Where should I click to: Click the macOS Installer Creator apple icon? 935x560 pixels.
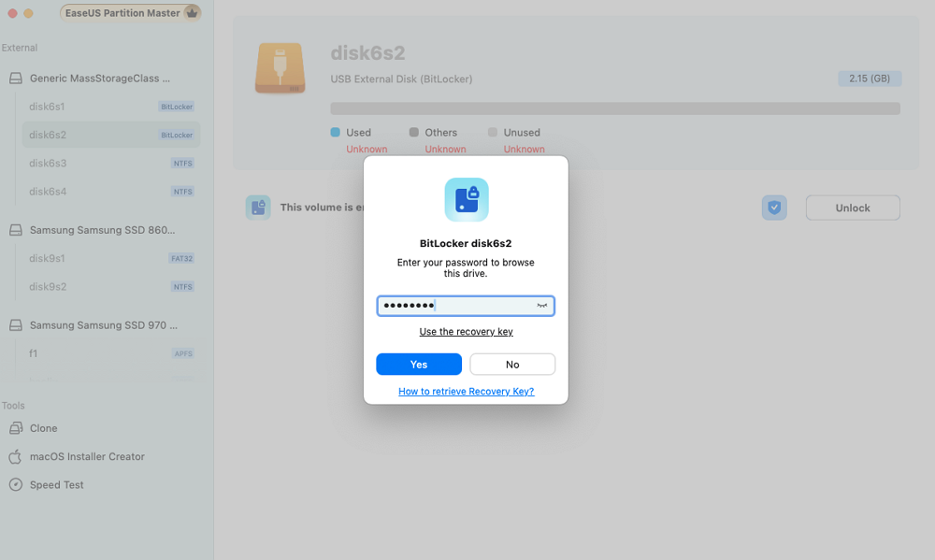point(16,456)
